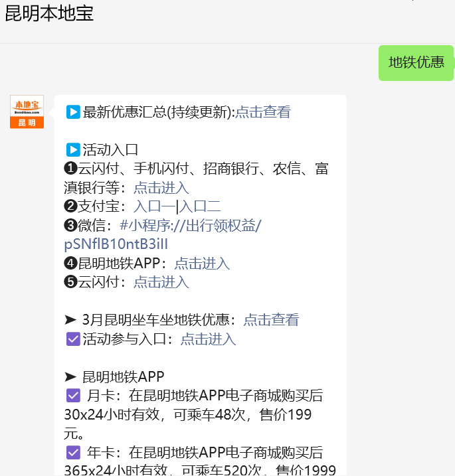455x476 pixels.
Task: Open 昆明地铁APP 点击进入 link
Action: [202, 263]
